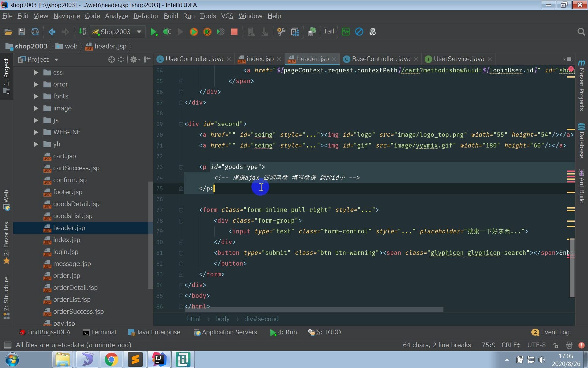The height and width of the screenshot is (368, 588).
Task: Toggle tool window bars with bottom-left square
Action: [7, 345]
